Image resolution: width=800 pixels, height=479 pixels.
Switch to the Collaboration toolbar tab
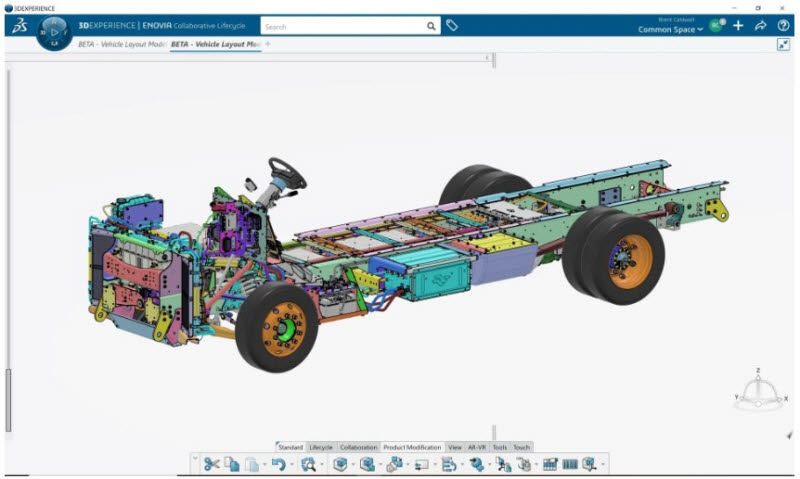pos(358,447)
